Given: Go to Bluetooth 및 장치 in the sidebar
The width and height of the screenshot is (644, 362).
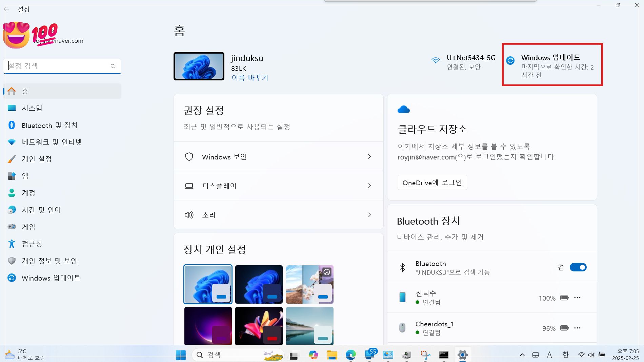Looking at the screenshot, I should pyautogui.click(x=62, y=125).
